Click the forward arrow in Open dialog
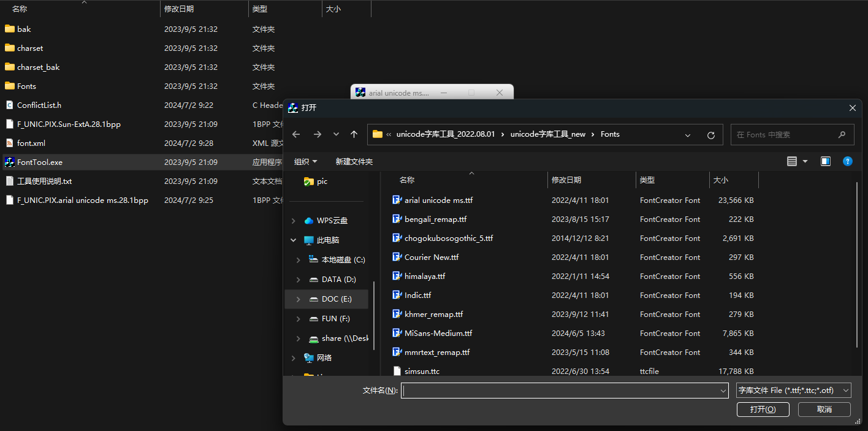Screen dimensions: 868x431 pyautogui.click(x=317, y=134)
